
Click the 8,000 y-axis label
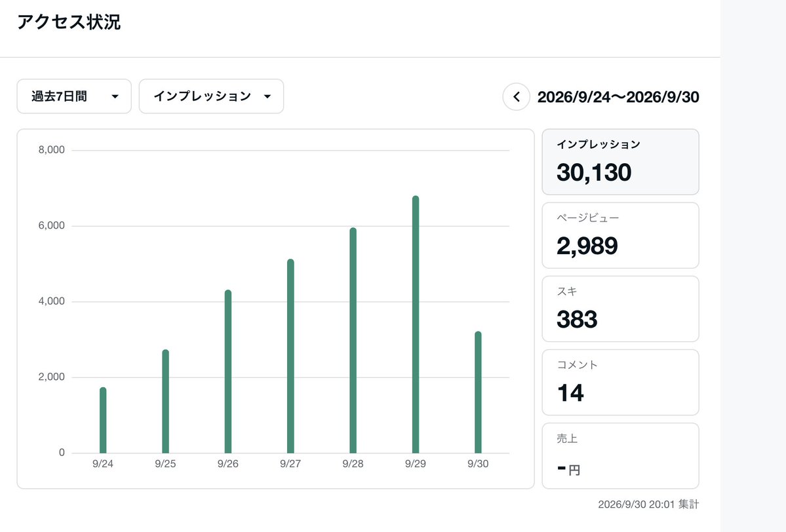[52, 150]
